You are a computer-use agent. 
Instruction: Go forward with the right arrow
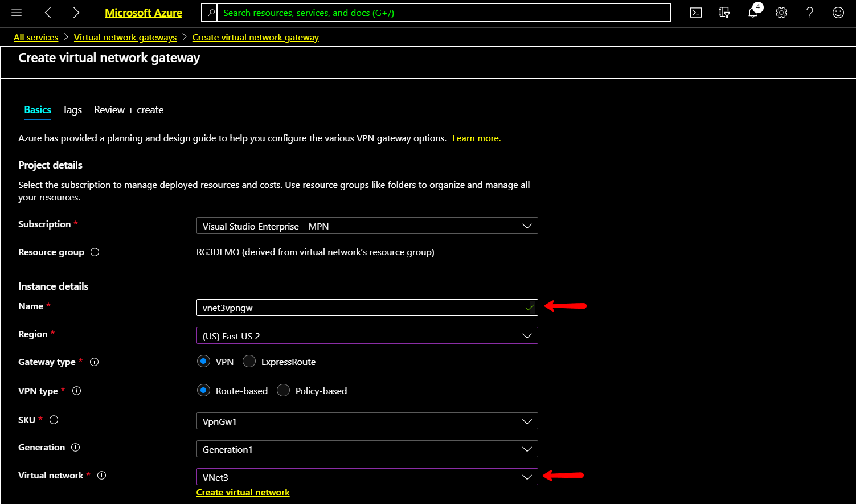tap(76, 13)
